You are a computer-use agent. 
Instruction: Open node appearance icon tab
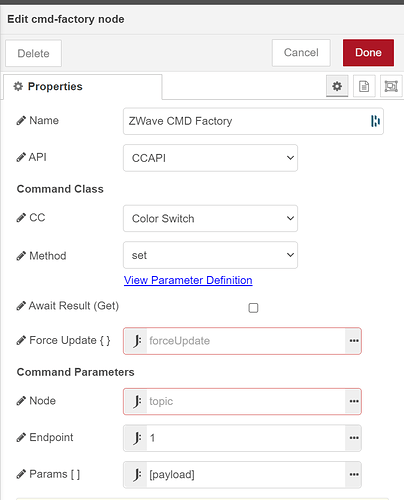tap(391, 86)
